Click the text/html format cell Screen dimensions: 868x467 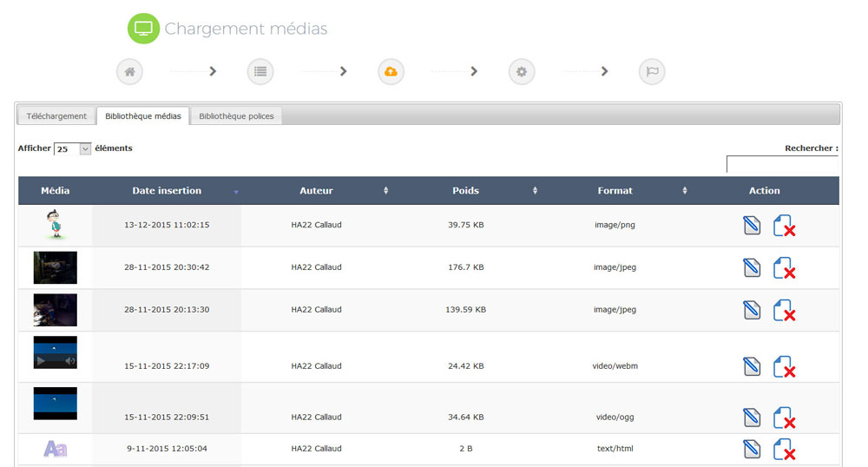coord(615,448)
